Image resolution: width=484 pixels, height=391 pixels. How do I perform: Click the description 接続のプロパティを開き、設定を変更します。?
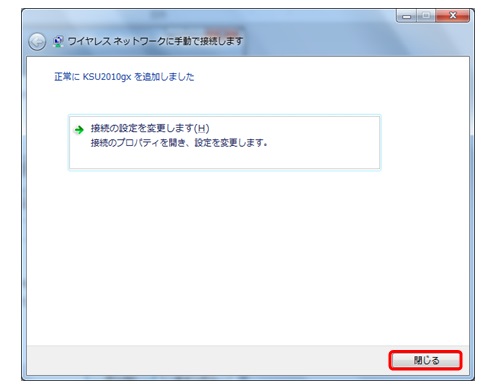179,143
